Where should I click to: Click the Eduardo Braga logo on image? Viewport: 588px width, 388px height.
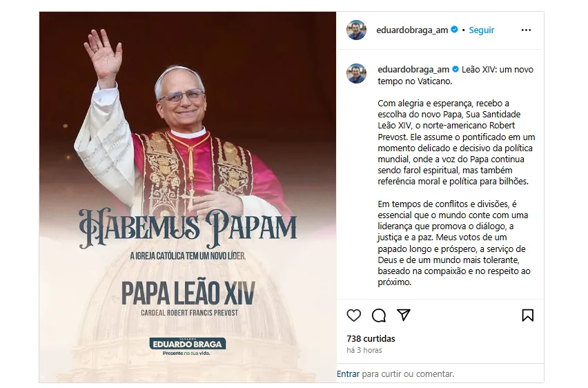tap(188, 346)
